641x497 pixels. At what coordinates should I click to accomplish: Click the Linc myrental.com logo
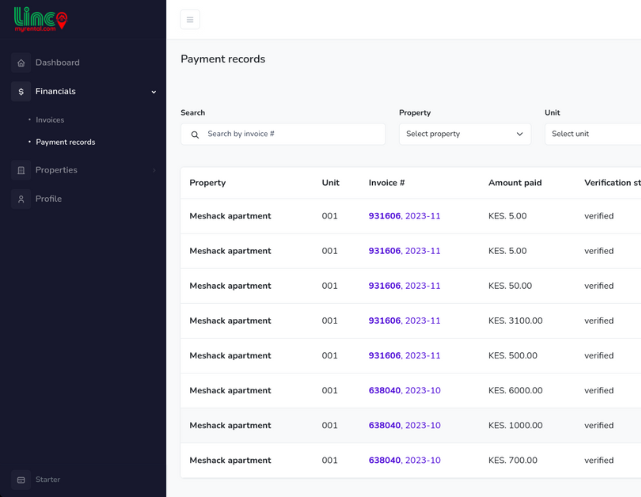tap(40, 19)
